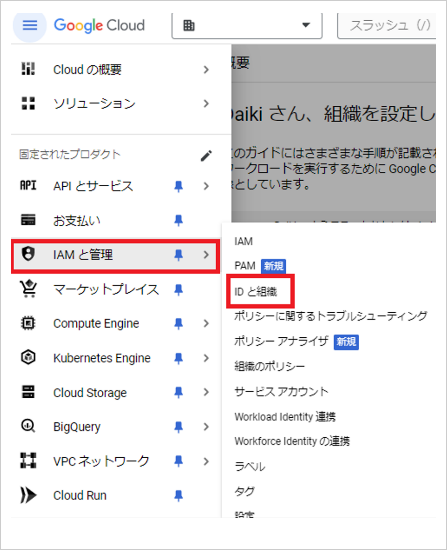447x550 pixels.
Task: Expand IAM と管理 submenu chevron
Action: [206, 255]
